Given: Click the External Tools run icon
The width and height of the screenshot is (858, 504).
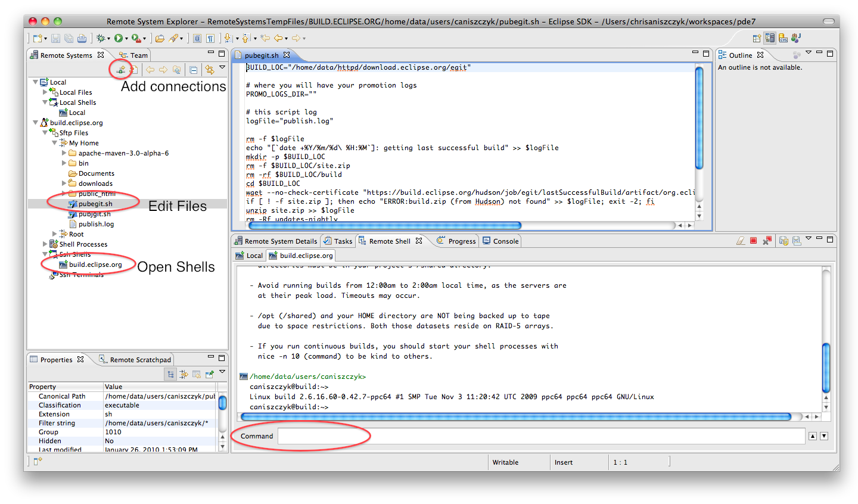Looking at the screenshot, I should (x=136, y=39).
